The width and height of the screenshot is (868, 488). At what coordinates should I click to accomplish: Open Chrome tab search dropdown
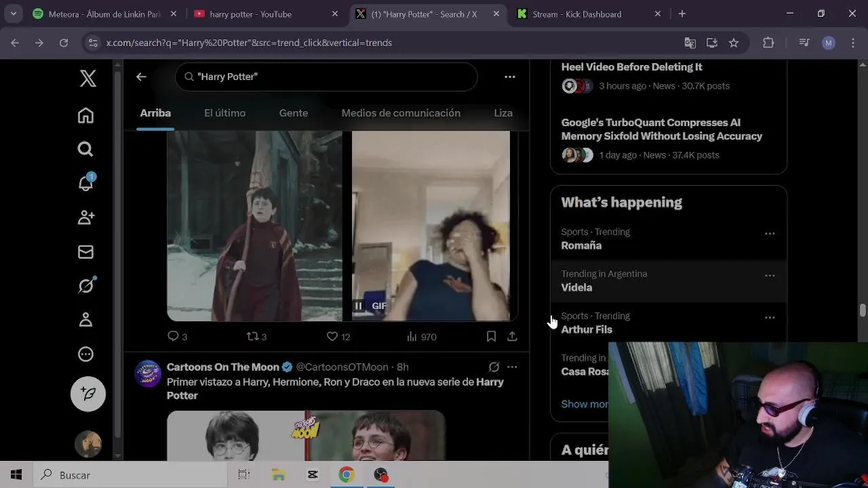pos(13,14)
